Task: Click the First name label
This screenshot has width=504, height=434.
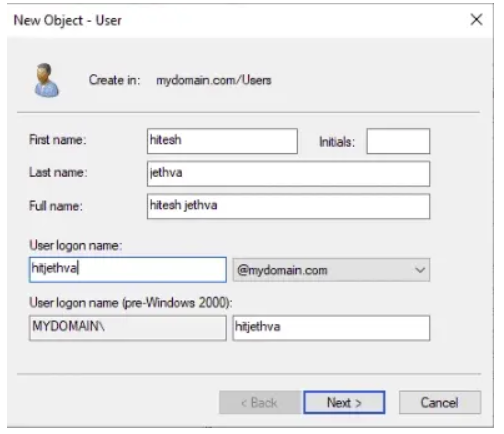Action: (58, 140)
